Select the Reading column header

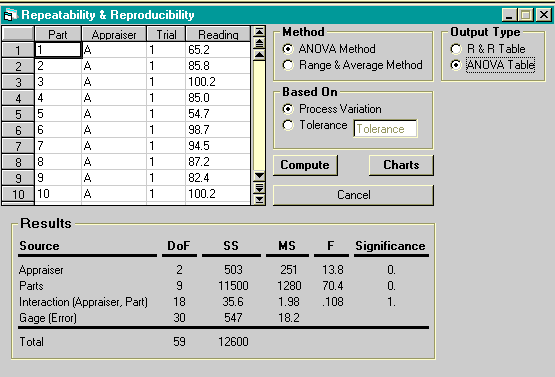coord(218,34)
